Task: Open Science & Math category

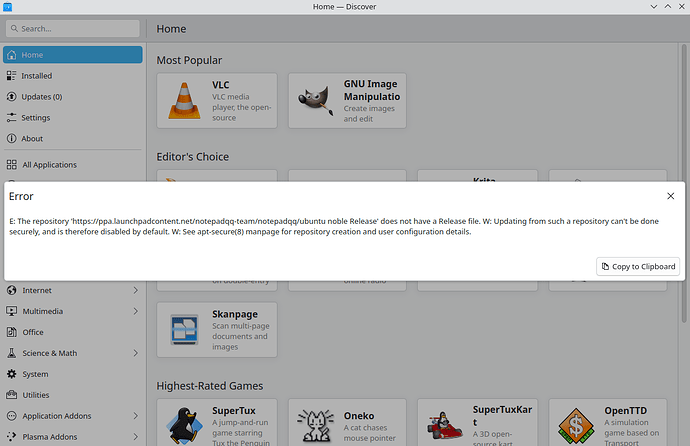Action: pos(73,353)
